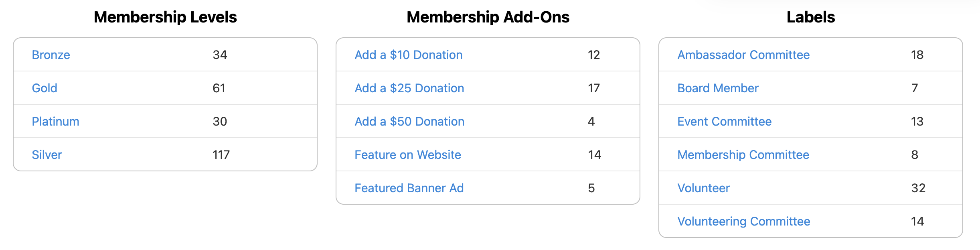Image resolution: width=980 pixels, height=250 pixels.
Task: Open the Volunteering Committee label
Action: point(743,222)
